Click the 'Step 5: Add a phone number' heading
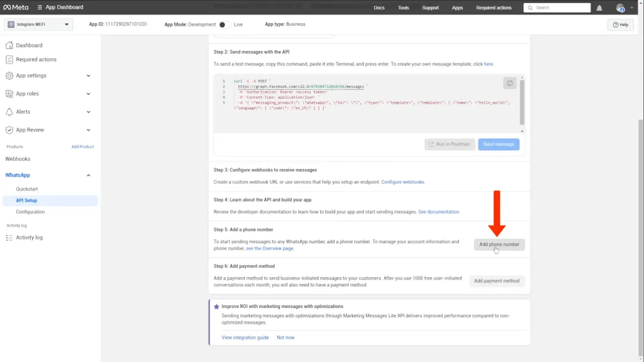The height and width of the screenshot is (362, 644). coord(243,229)
